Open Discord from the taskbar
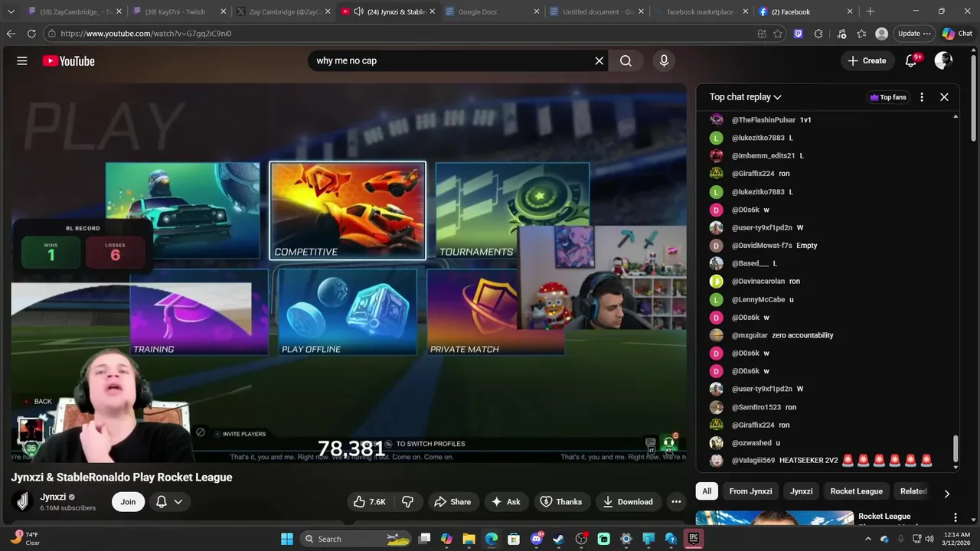This screenshot has width=980, height=551. pyautogui.click(x=536, y=539)
